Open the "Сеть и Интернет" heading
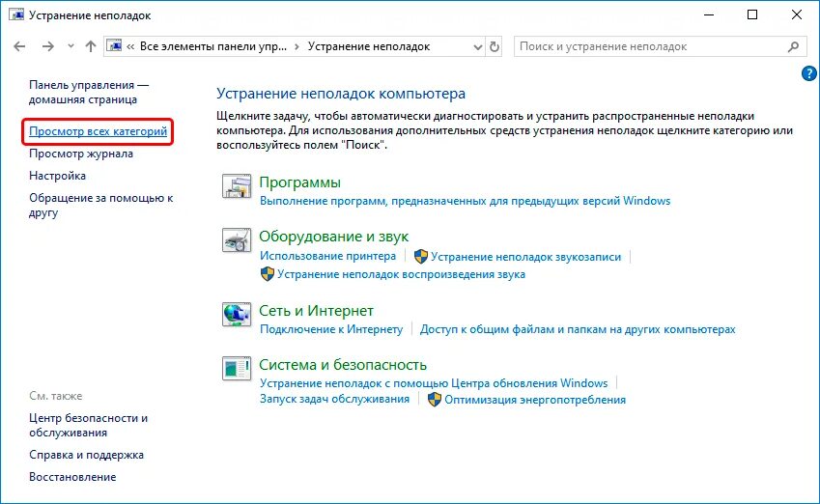The width and height of the screenshot is (820, 504). (x=317, y=311)
